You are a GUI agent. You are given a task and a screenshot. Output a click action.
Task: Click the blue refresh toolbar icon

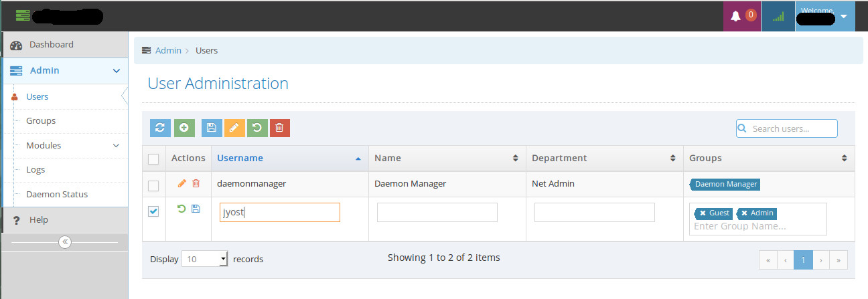click(x=160, y=128)
